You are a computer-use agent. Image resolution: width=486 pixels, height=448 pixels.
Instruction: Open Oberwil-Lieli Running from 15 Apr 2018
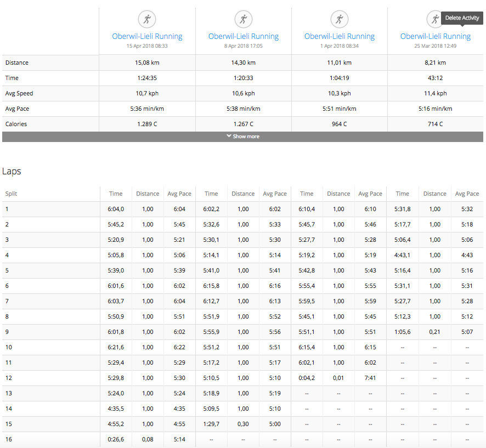coord(147,36)
